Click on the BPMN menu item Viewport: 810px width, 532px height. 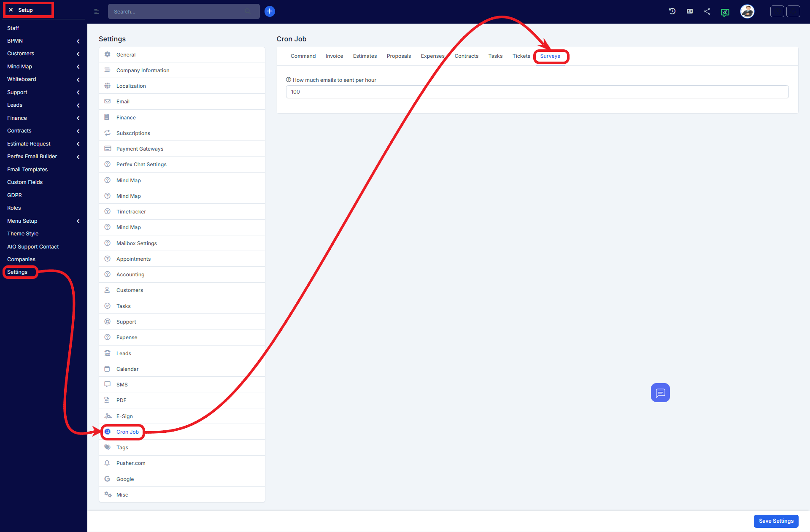click(15, 41)
